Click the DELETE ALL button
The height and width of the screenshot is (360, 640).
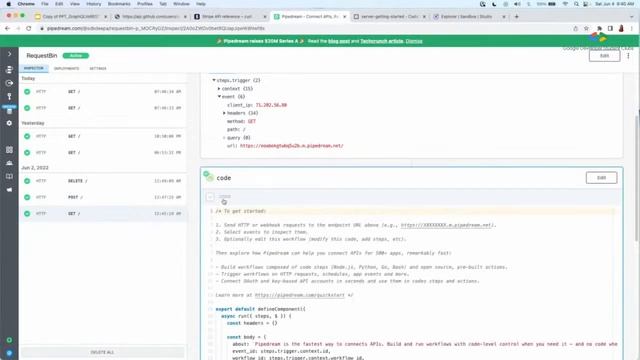pyautogui.click(x=102, y=352)
